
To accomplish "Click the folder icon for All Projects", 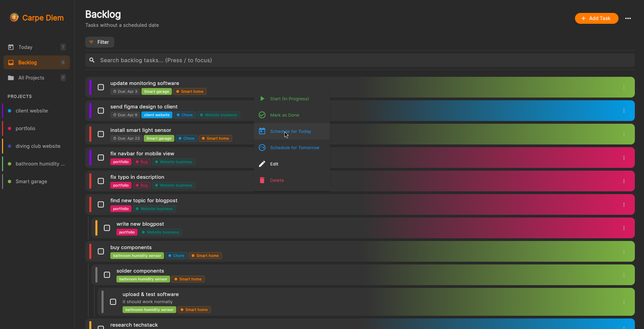I will pyautogui.click(x=11, y=78).
